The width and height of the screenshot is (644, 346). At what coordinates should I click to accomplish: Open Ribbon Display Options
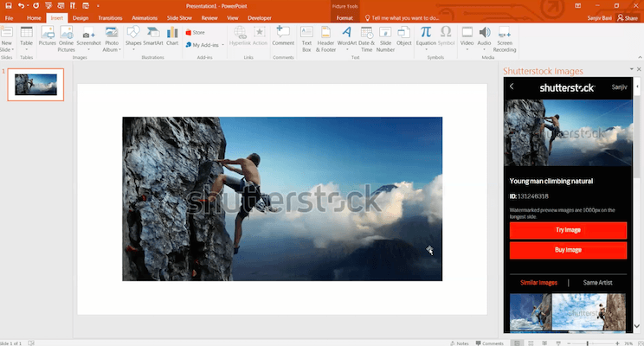[x=578, y=6]
